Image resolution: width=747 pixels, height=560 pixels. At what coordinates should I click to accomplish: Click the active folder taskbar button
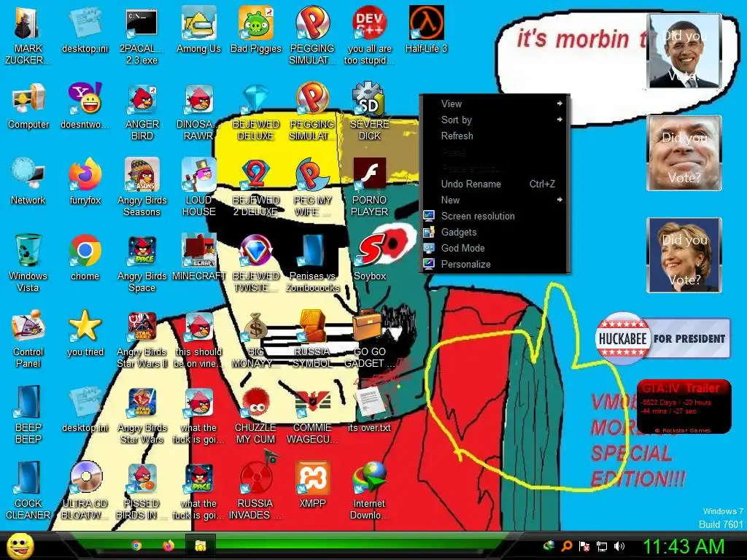click(x=200, y=545)
